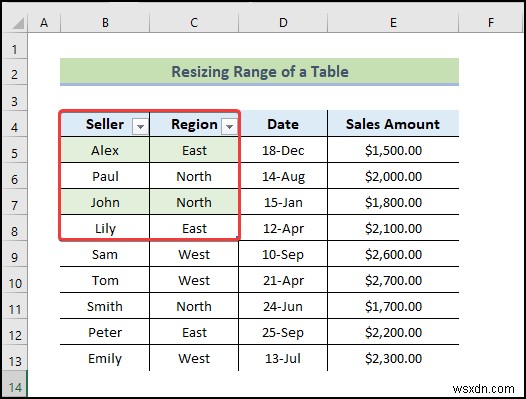
Task: Click the Seller header cell
Action: pos(105,124)
